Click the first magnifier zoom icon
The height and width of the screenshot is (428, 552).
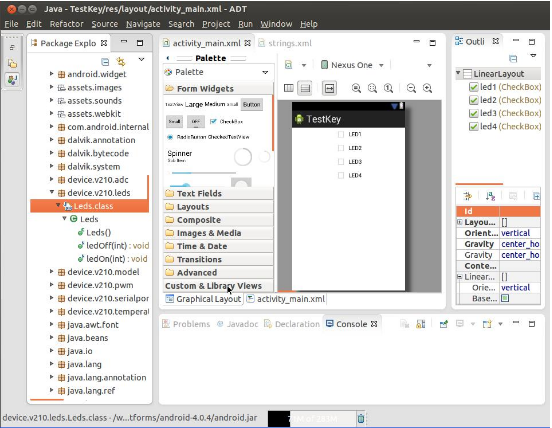(356, 88)
